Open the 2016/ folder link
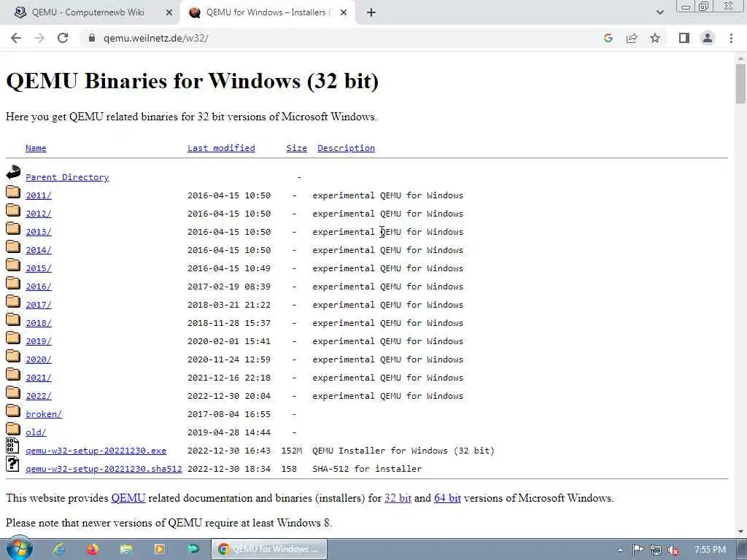The image size is (747, 560). tap(38, 286)
